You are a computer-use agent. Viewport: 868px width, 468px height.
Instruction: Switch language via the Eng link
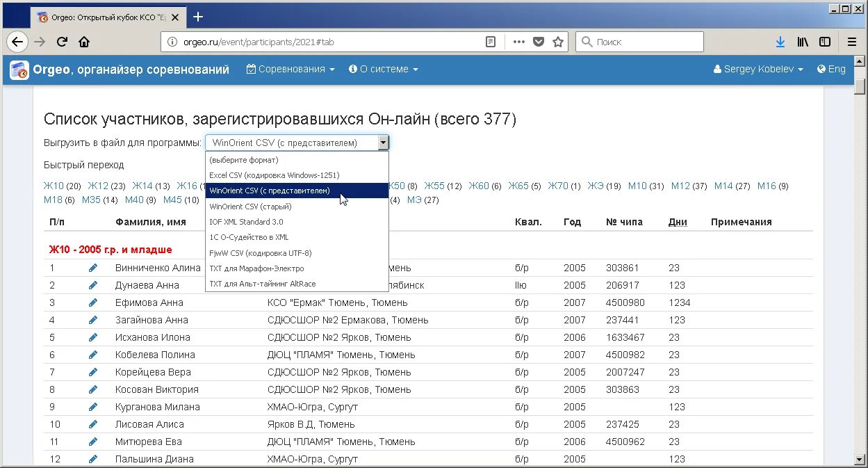(832, 70)
